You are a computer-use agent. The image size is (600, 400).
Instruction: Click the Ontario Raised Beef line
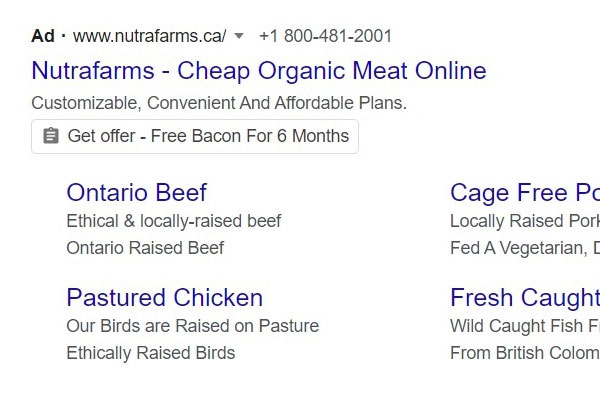point(145,248)
